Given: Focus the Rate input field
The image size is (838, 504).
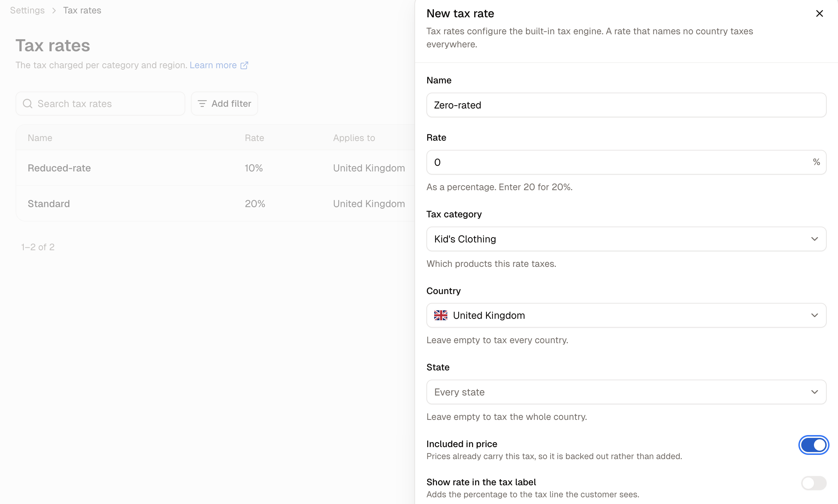Looking at the screenshot, I should click(626, 162).
